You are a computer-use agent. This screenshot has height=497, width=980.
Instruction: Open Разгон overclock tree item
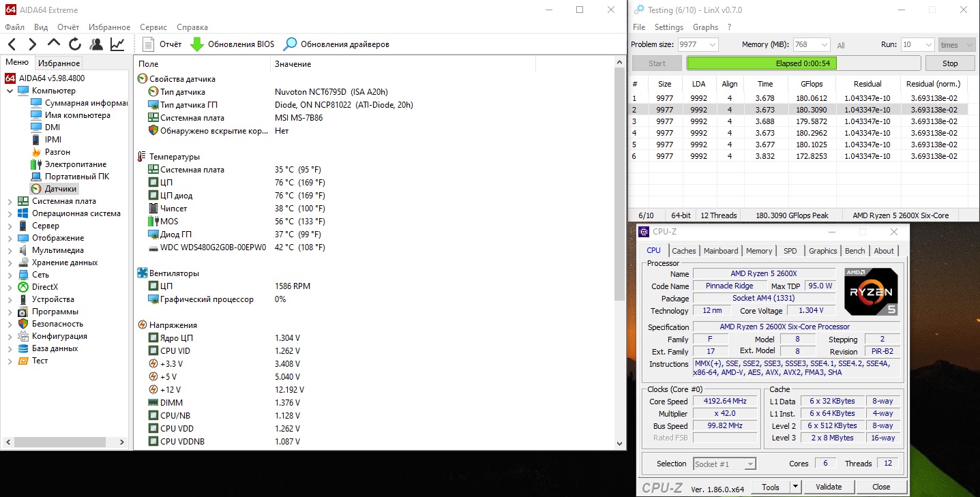point(57,152)
